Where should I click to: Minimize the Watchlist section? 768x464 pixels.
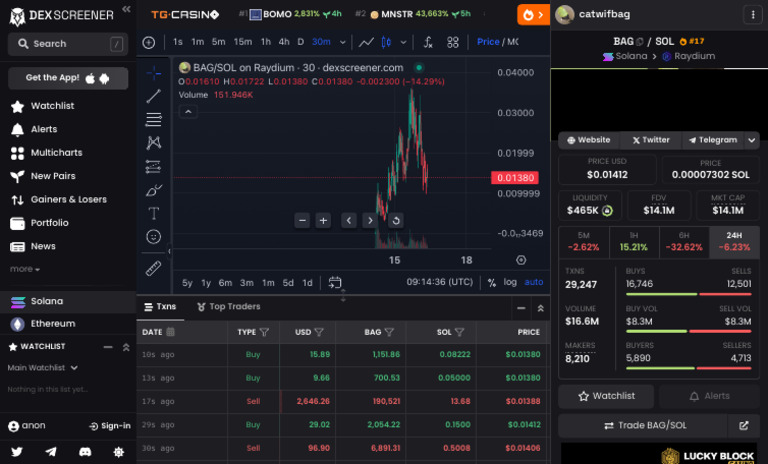108,347
